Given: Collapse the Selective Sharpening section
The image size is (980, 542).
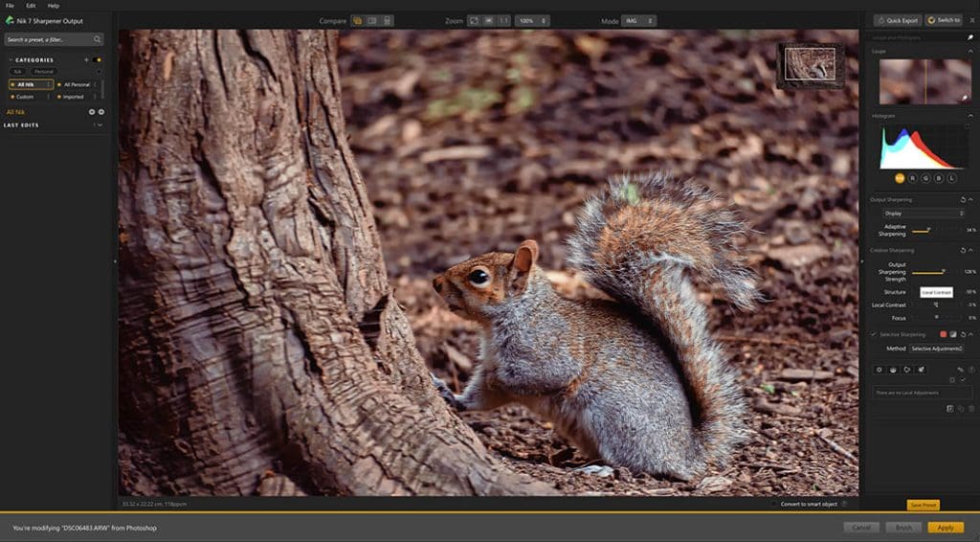Looking at the screenshot, I should pyautogui.click(x=970, y=334).
